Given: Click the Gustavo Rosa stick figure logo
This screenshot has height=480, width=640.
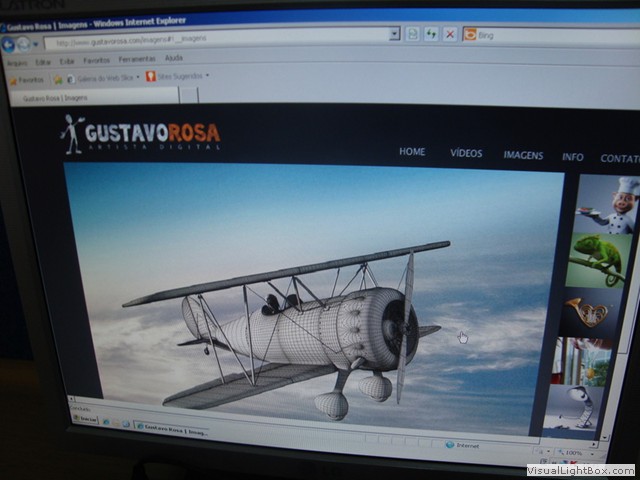Looking at the screenshot, I should [71, 134].
